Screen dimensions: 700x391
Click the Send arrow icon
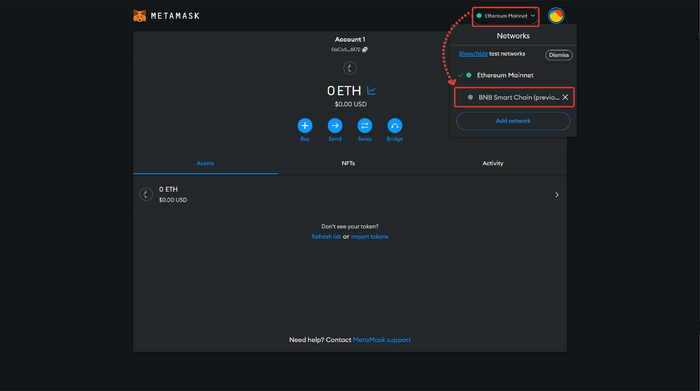[x=335, y=126]
